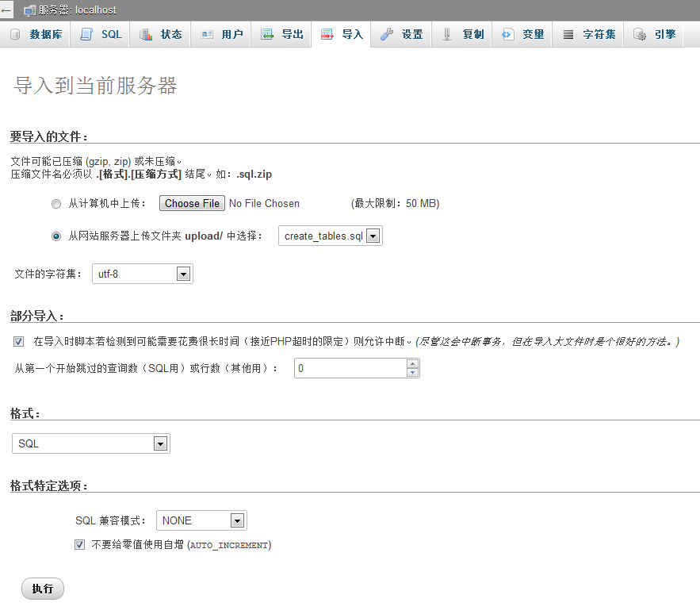Uncheck the AUTO_INCREMENT zero values checkbox
700x614 pixels.
(x=79, y=545)
